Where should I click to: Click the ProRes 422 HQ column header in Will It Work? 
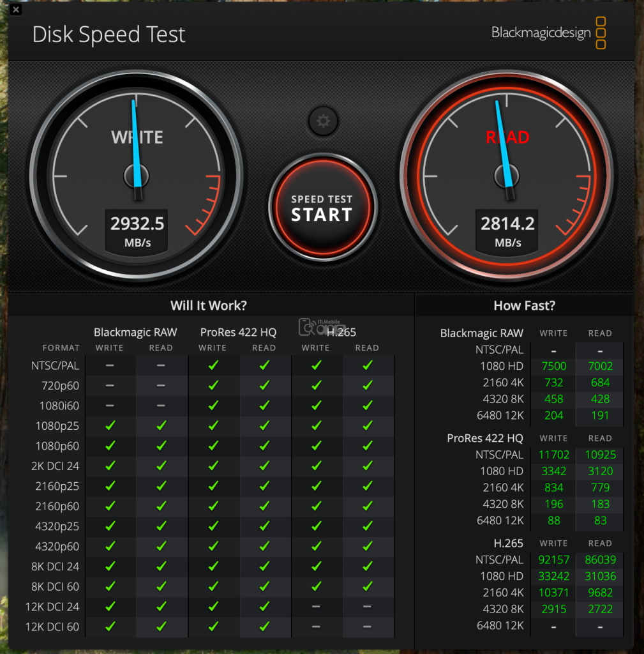point(238,332)
